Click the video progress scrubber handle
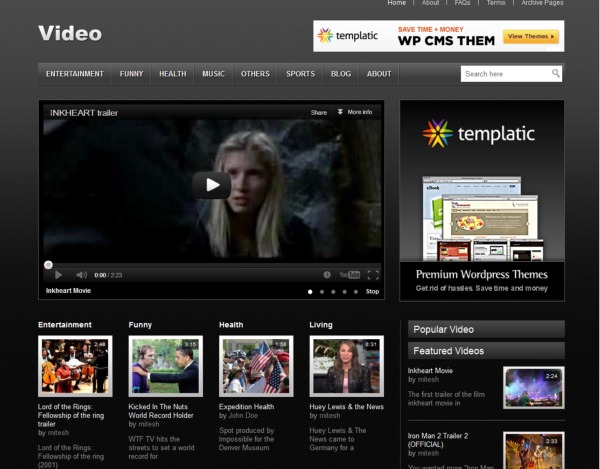This screenshot has height=469, width=600. 48,265
